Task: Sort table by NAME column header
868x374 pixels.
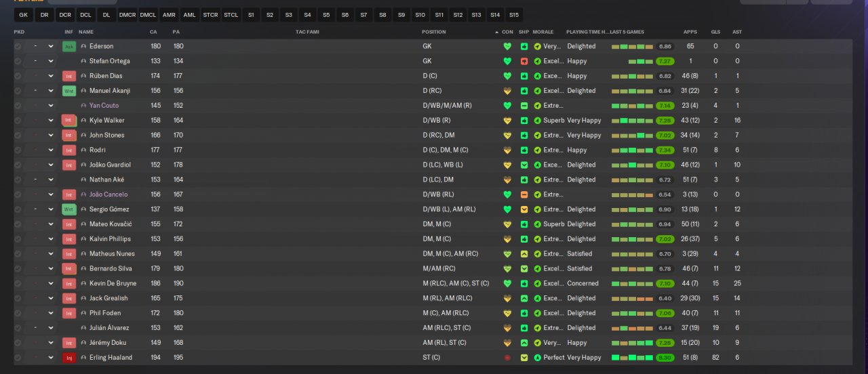Action: (x=86, y=32)
